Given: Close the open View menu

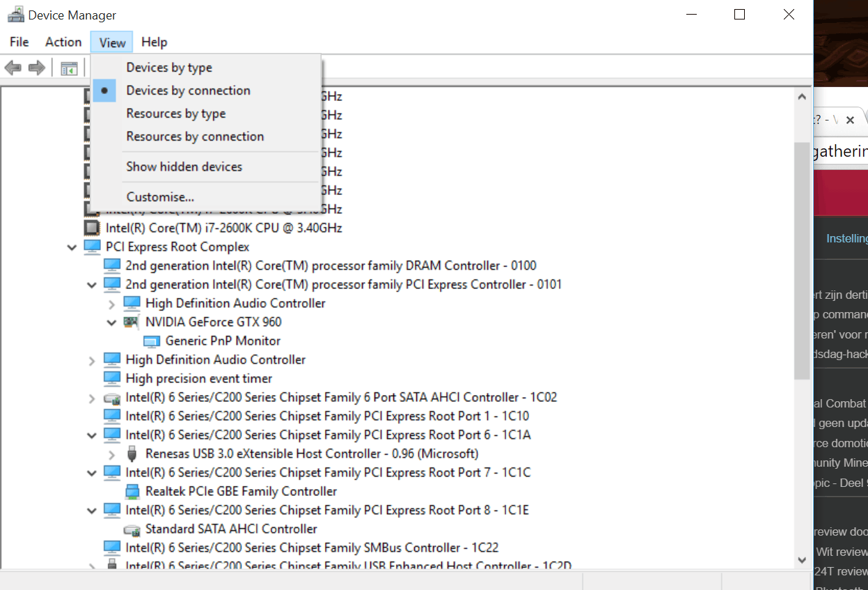Looking at the screenshot, I should (x=112, y=42).
